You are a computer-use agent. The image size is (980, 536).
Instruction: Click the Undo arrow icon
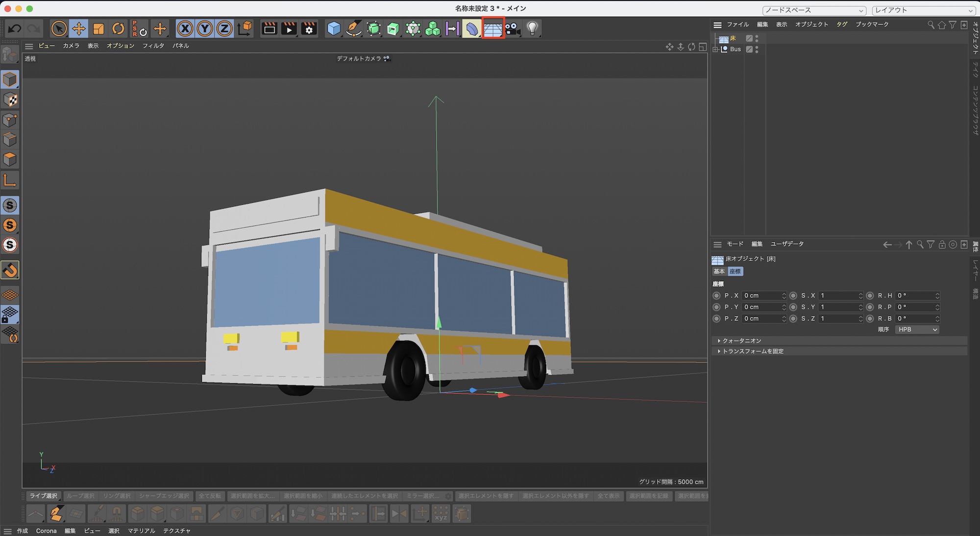click(x=15, y=29)
